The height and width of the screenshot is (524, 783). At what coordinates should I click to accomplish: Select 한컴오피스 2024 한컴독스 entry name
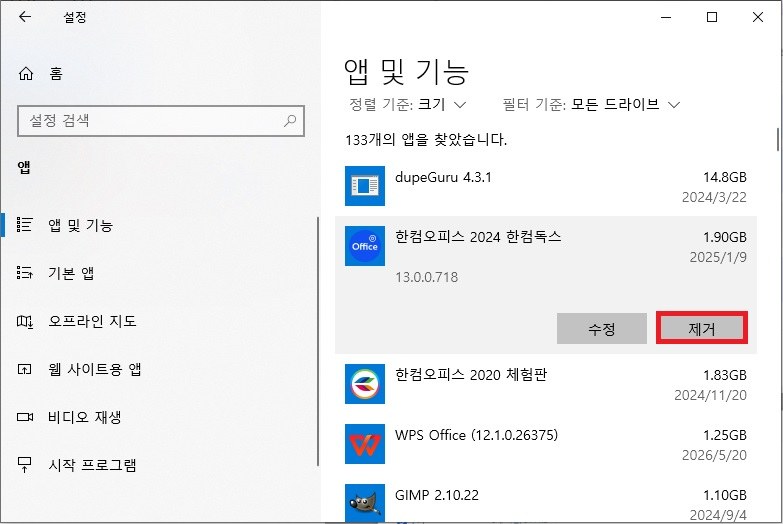point(478,236)
